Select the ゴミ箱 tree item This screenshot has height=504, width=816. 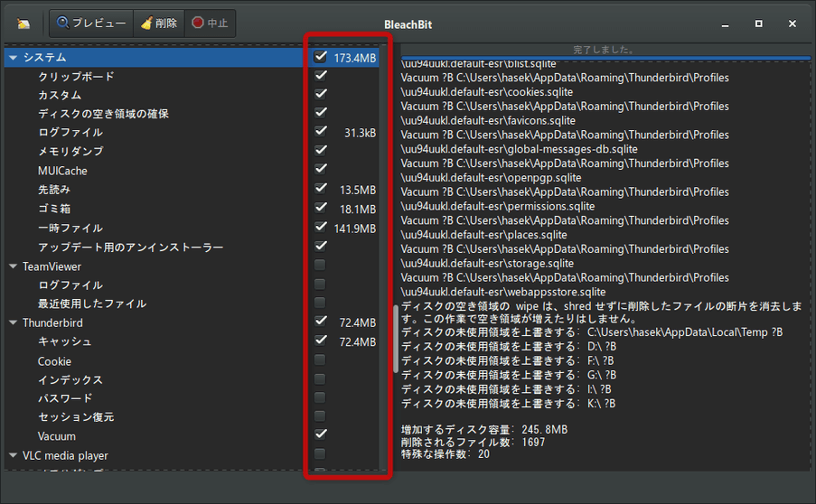pyautogui.click(x=54, y=209)
